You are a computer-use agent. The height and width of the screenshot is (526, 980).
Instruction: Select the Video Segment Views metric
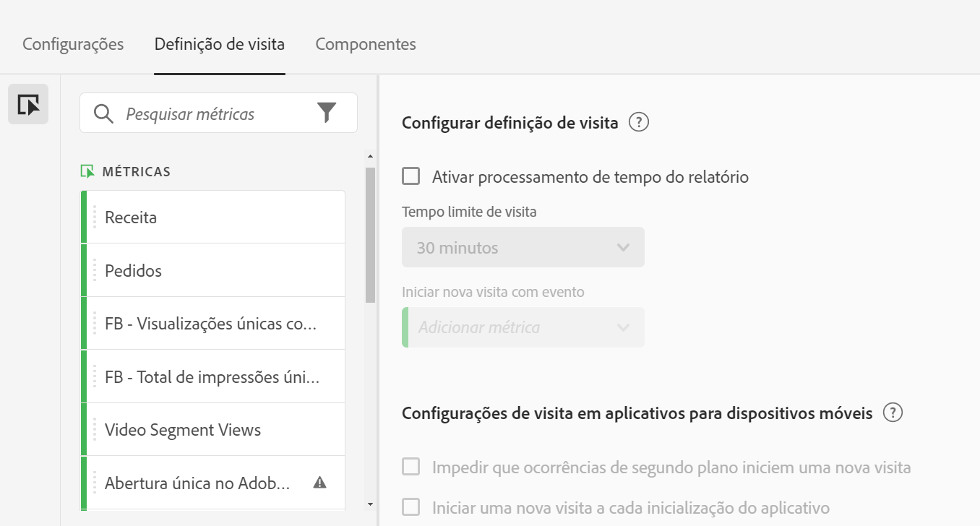183,430
